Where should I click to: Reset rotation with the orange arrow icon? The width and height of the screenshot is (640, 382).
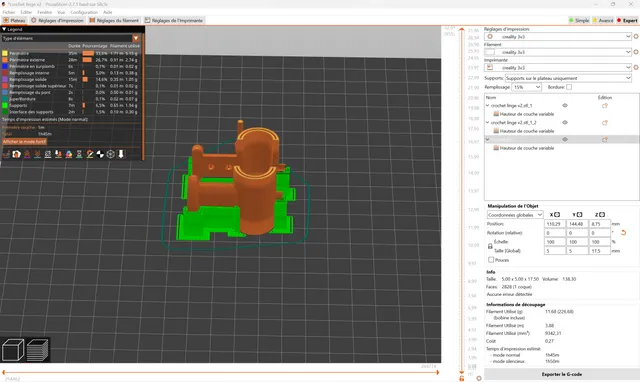tap(623, 233)
